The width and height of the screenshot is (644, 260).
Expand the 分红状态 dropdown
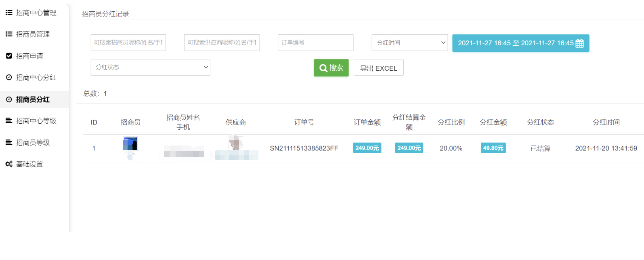[x=150, y=67]
